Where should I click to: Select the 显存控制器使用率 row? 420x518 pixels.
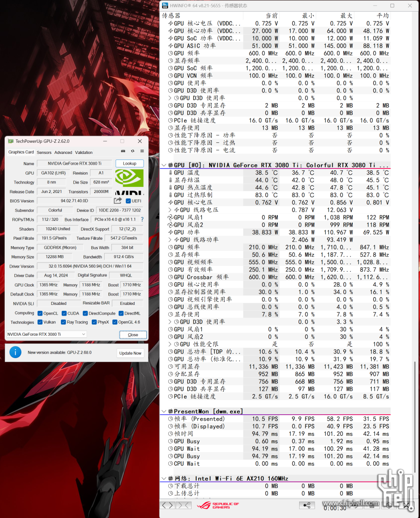[275, 292]
